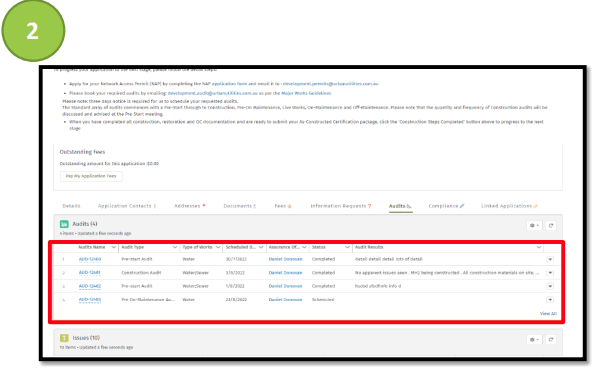Switch to the Documents tab
Viewport: 596px width, 377px height.
click(239, 206)
